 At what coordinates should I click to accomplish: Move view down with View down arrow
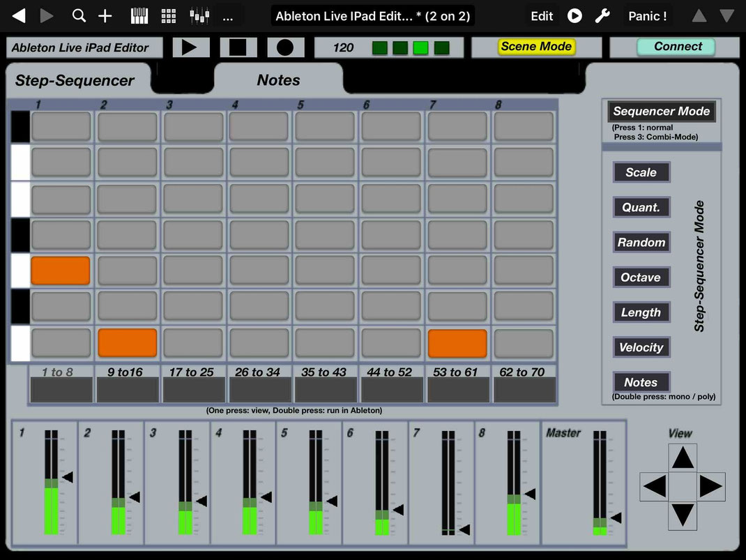click(x=683, y=515)
